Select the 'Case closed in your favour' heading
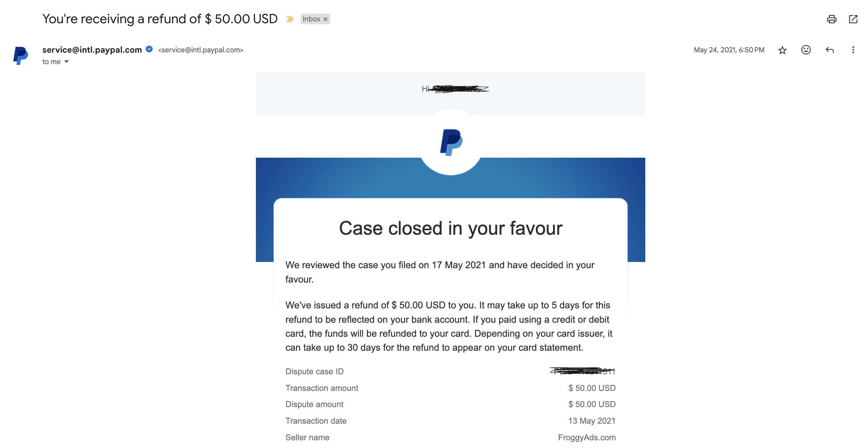The width and height of the screenshot is (868, 448). coord(451,228)
